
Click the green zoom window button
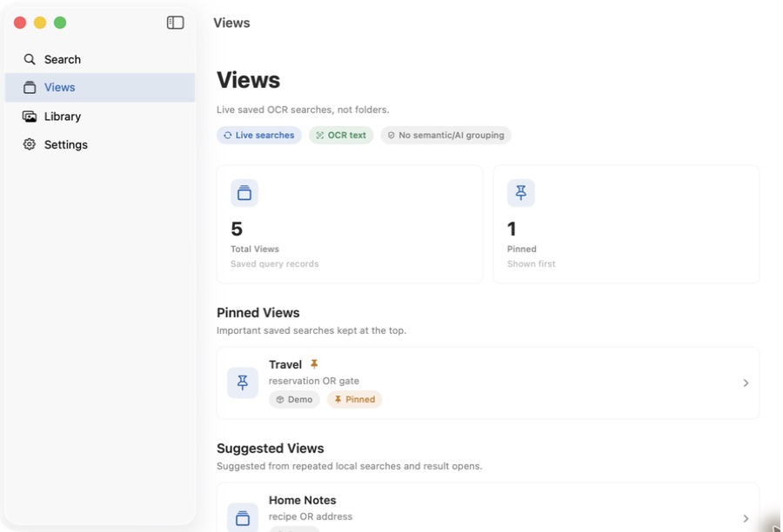[x=60, y=23]
